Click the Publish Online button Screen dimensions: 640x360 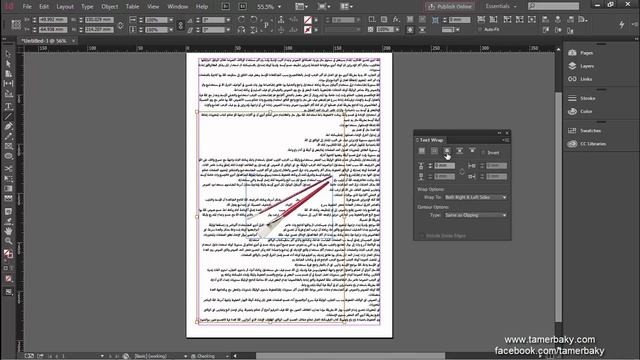click(450, 7)
